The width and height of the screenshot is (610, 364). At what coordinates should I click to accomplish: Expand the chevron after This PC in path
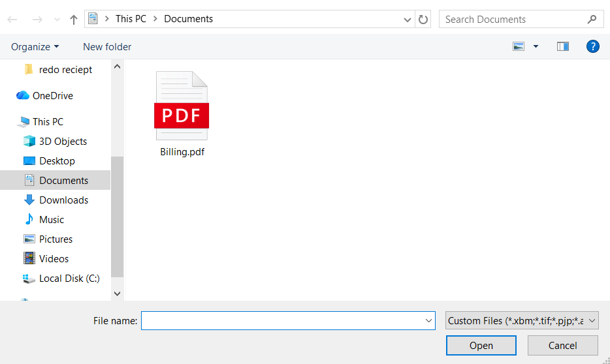(x=155, y=19)
